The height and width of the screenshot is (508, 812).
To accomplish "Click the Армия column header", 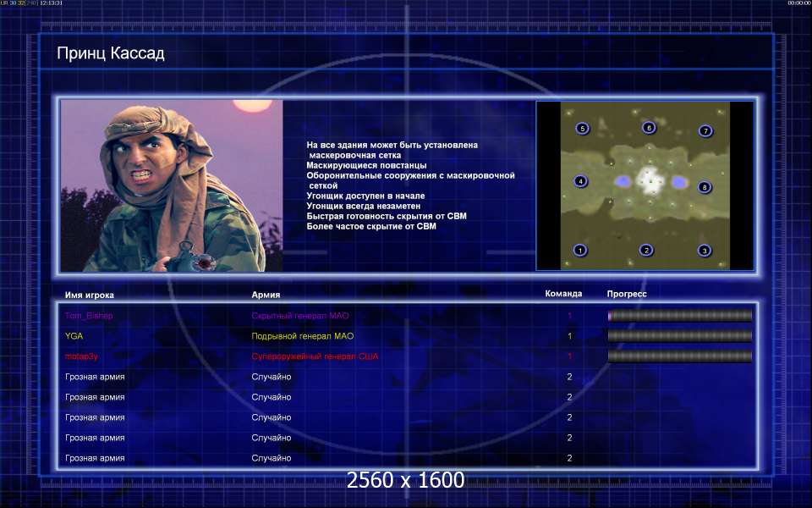I will click(x=266, y=295).
